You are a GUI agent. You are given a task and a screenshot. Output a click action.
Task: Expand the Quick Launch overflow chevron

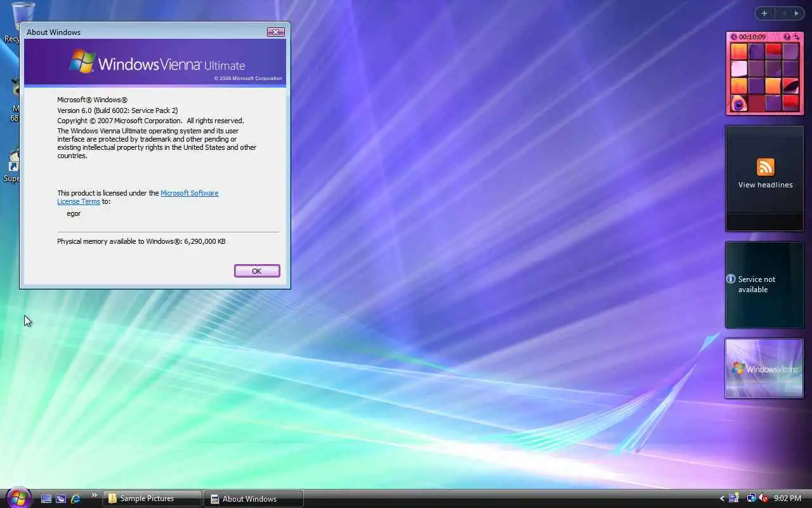click(x=95, y=495)
